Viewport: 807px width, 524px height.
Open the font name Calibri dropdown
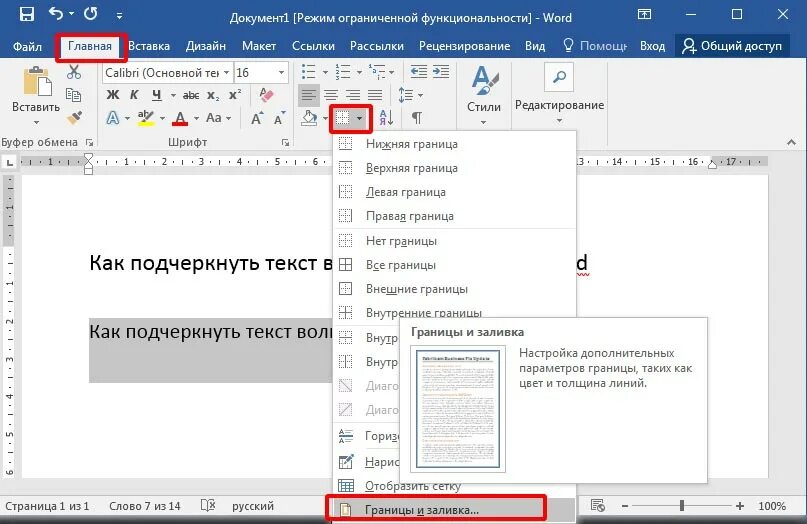[x=226, y=73]
